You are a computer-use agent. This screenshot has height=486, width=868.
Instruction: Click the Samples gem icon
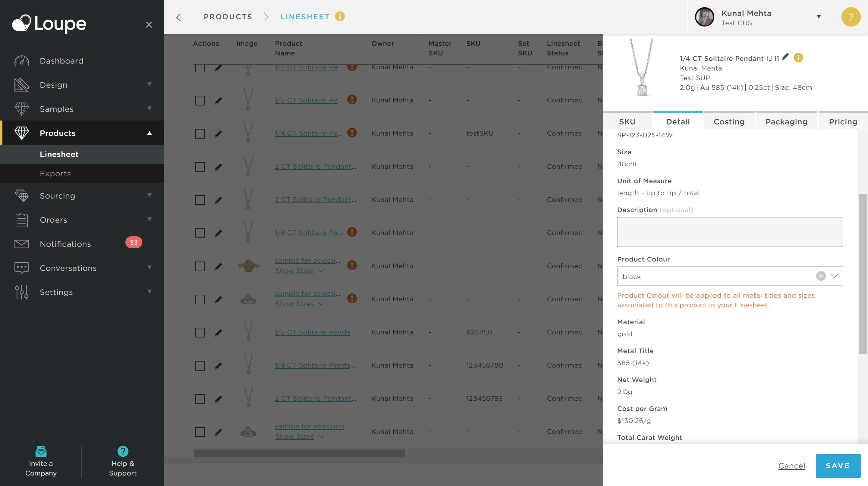pyautogui.click(x=22, y=109)
